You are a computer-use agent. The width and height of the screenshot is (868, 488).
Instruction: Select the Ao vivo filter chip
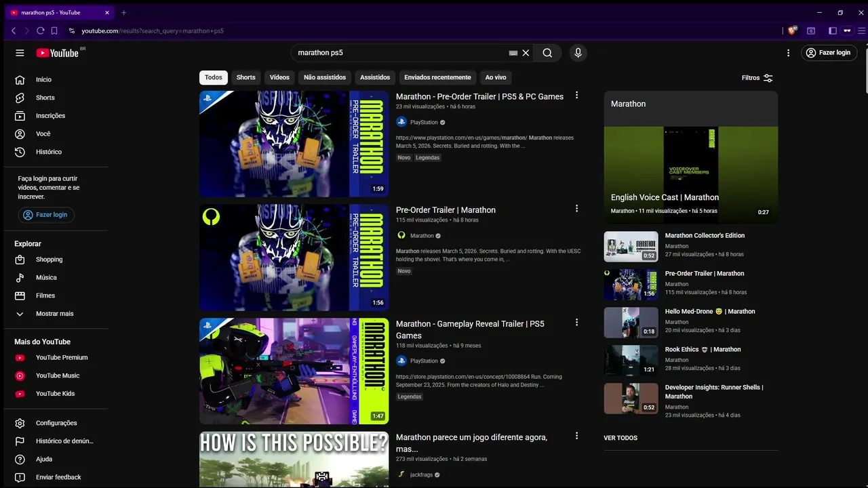click(x=496, y=77)
